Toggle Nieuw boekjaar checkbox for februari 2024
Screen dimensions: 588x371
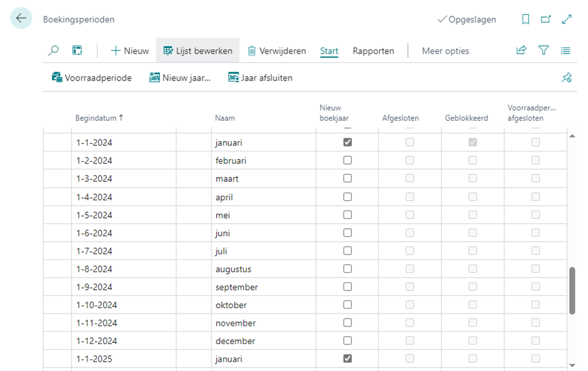[x=348, y=160]
